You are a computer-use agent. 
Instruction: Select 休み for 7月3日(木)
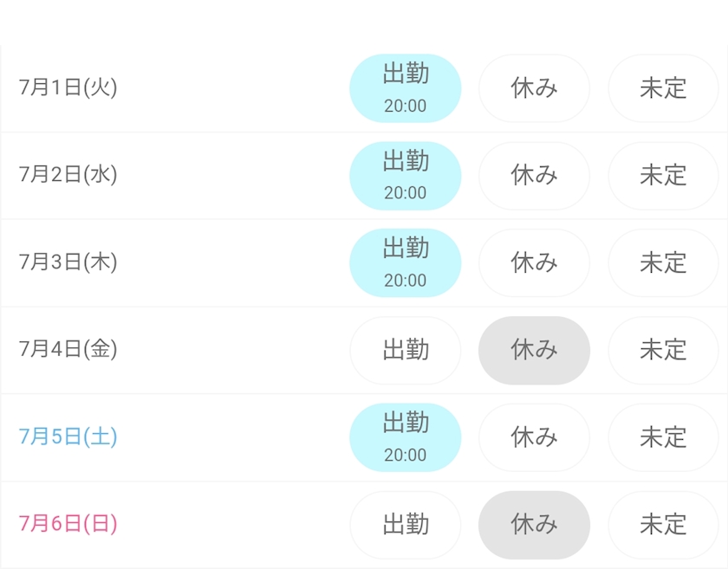[x=534, y=263]
